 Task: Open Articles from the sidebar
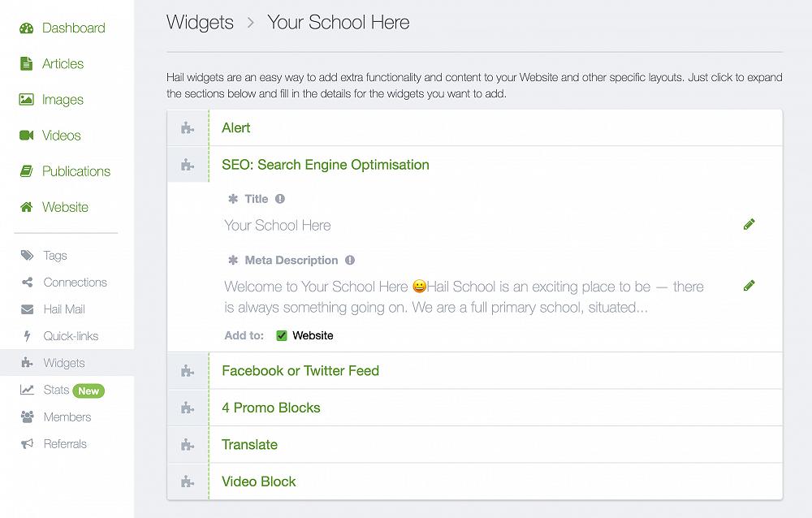coord(63,64)
